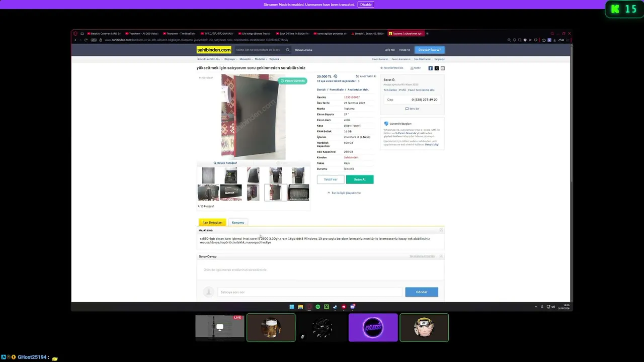Click the user avatar beside the question field
644x362 pixels.
(x=208, y=292)
